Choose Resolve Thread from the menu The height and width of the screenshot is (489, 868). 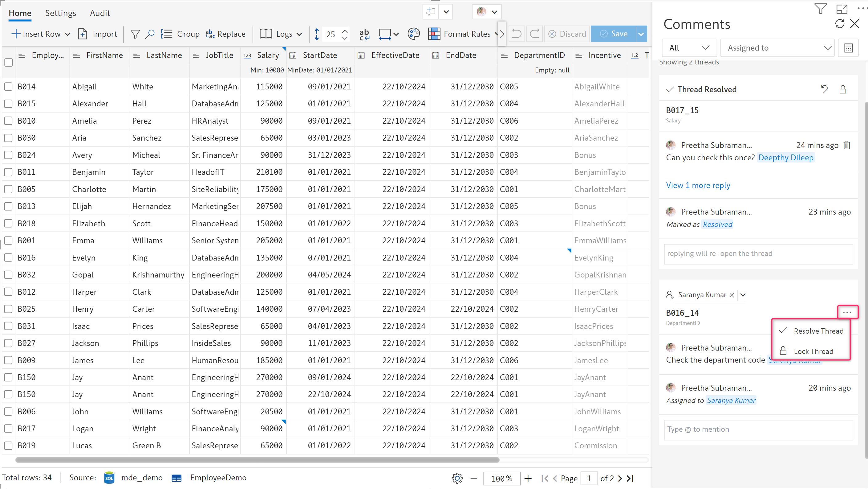818,331
